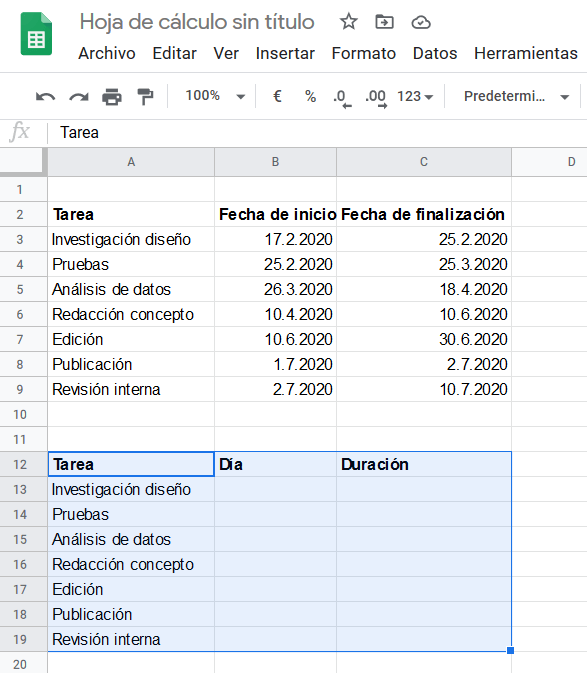Select 'Redacción concepto' in row 6
Image resolution: width=587 pixels, height=673 pixels.
click(131, 314)
